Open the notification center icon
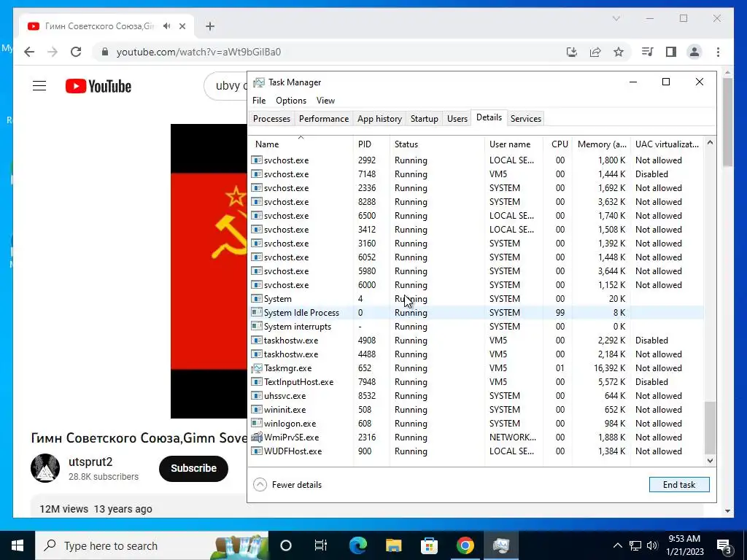The width and height of the screenshot is (747, 560). (x=724, y=545)
